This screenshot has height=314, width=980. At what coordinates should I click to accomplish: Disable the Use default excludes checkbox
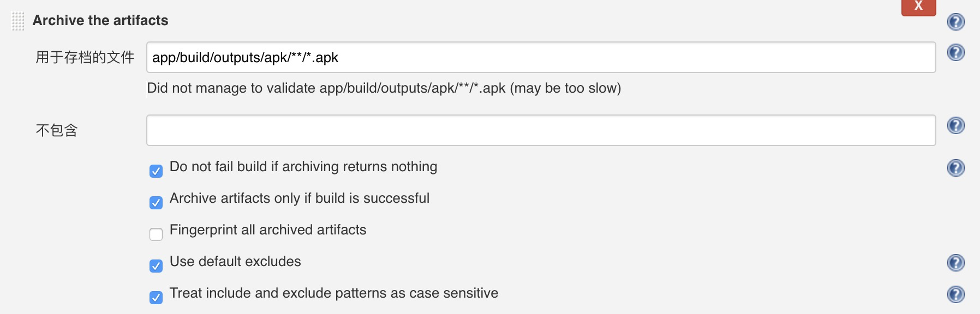156,266
